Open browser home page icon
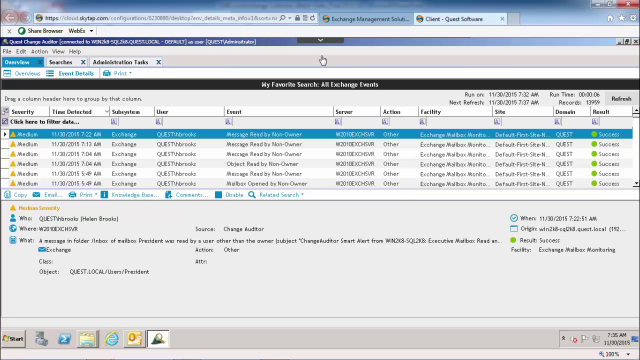Screen dimensions: 640x360 coord(610,18)
